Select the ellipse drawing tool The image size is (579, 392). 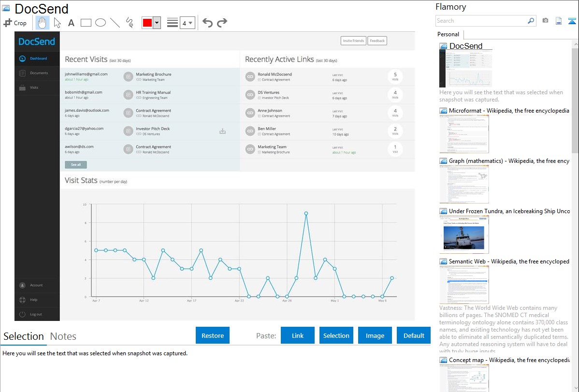click(101, 23)
